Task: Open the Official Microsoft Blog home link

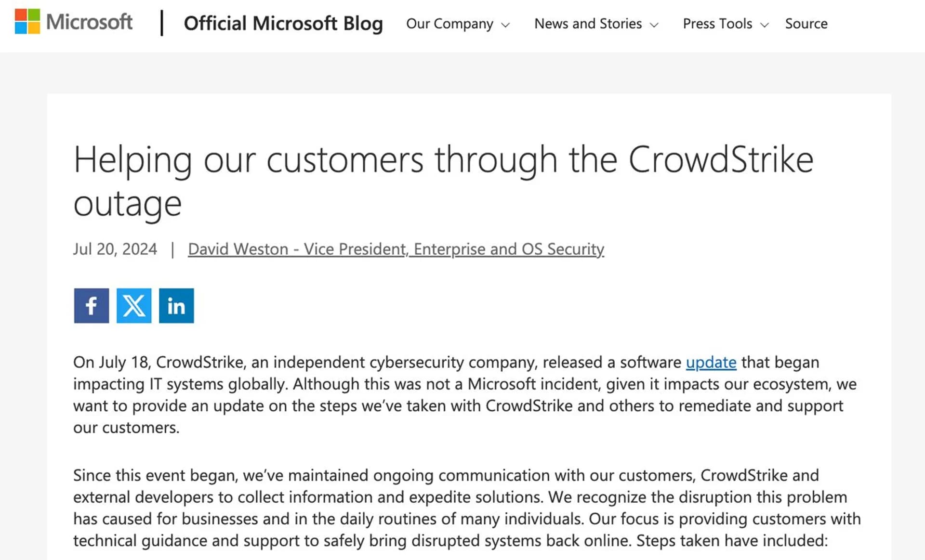Action: tap(283, 23)
